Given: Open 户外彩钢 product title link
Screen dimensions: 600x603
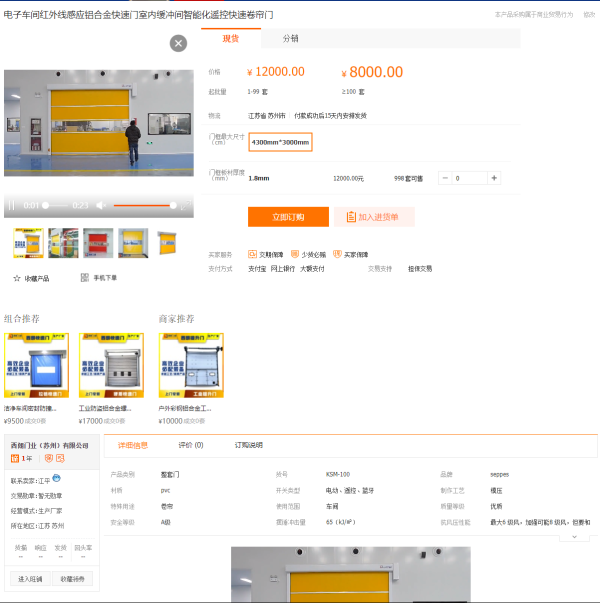Looking at the screenshot, I should point(185,408).
